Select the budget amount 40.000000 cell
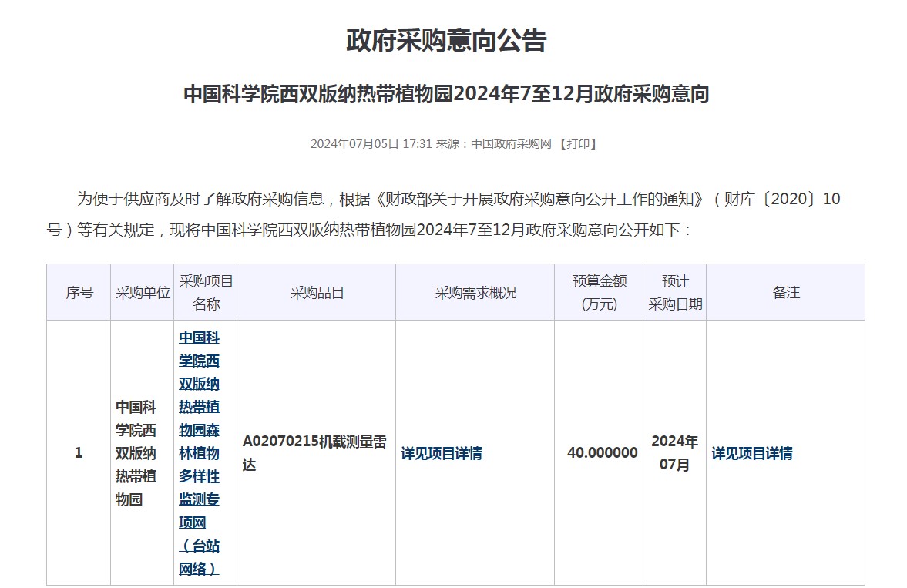The width and height of the screenshot is (907, 588). [602, 453]
